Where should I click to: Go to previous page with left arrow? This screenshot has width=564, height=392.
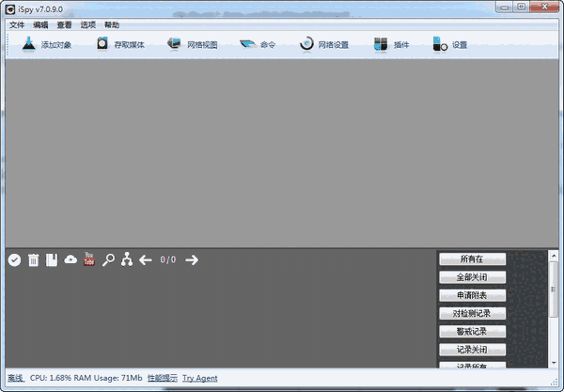click(x=146, y=259)
